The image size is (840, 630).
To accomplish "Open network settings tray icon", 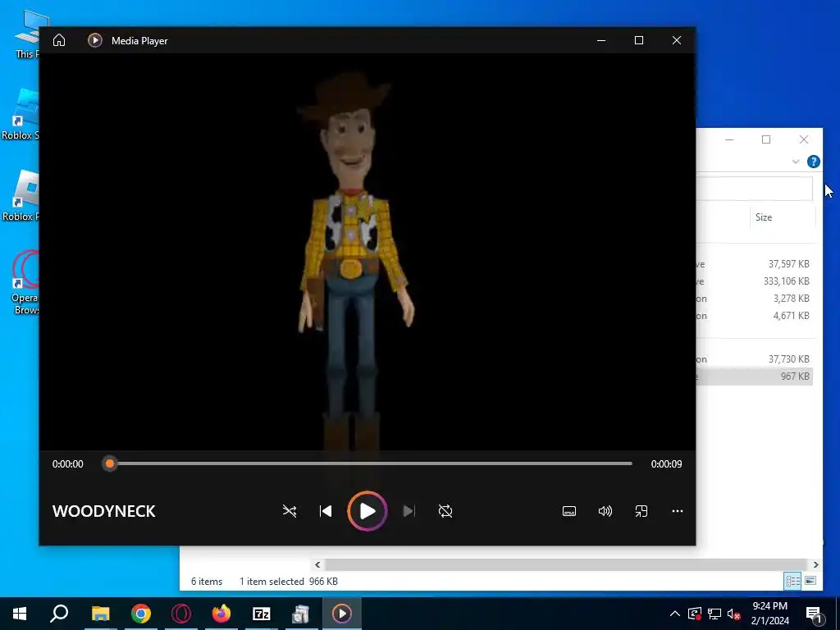I will point(714,614).
